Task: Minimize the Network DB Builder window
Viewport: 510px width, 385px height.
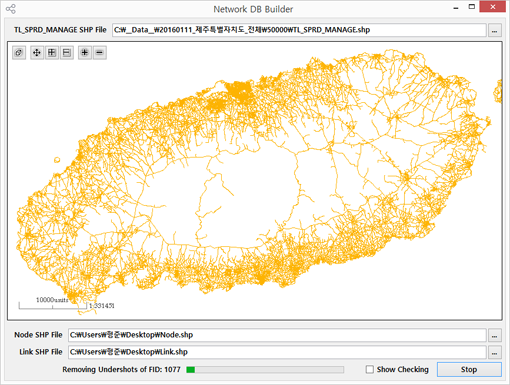Action: (x=456, y=7)
